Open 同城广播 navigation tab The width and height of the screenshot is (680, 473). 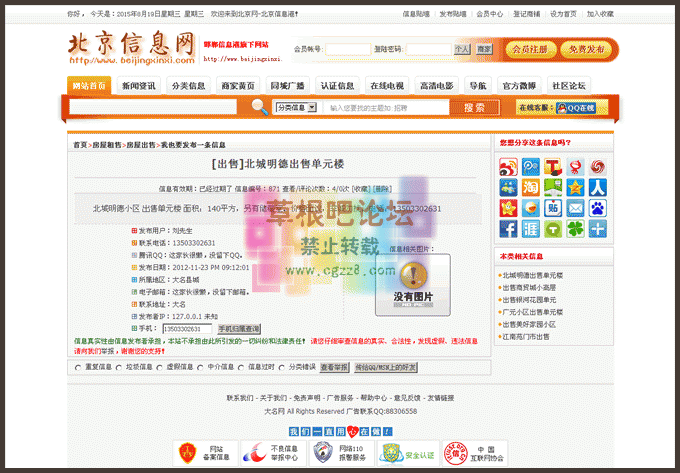288,85
